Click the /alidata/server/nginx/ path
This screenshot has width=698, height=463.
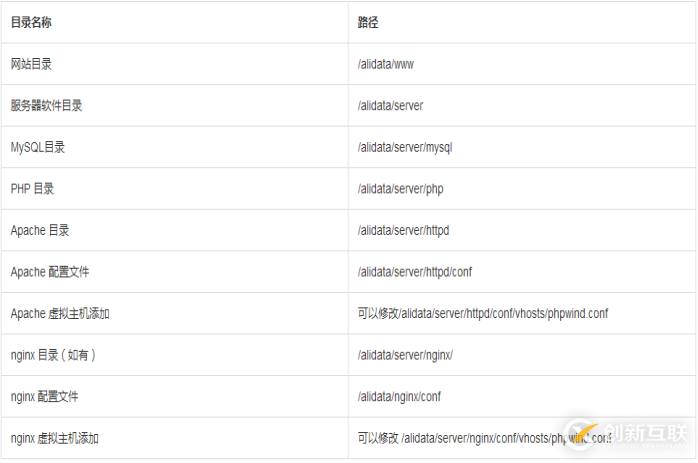pyautogui.click(x=404, y=355)
